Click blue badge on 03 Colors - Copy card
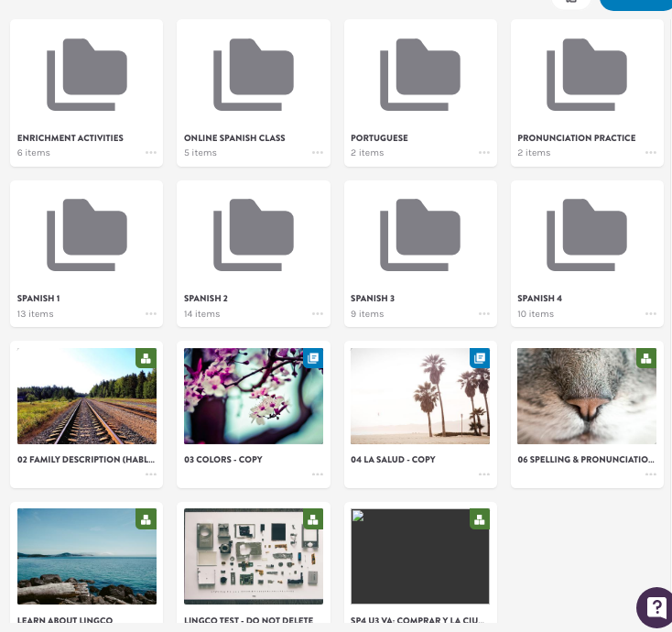 [313, 358]
